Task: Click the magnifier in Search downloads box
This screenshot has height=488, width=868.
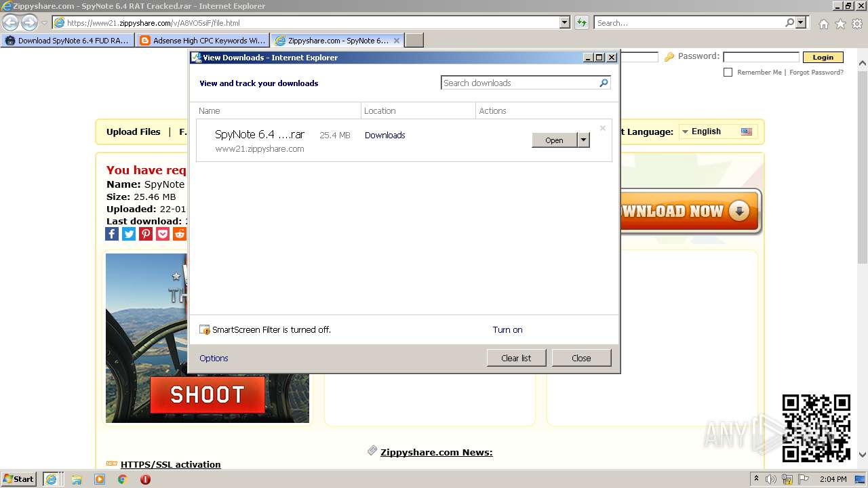Action: [x=604, y=83]
